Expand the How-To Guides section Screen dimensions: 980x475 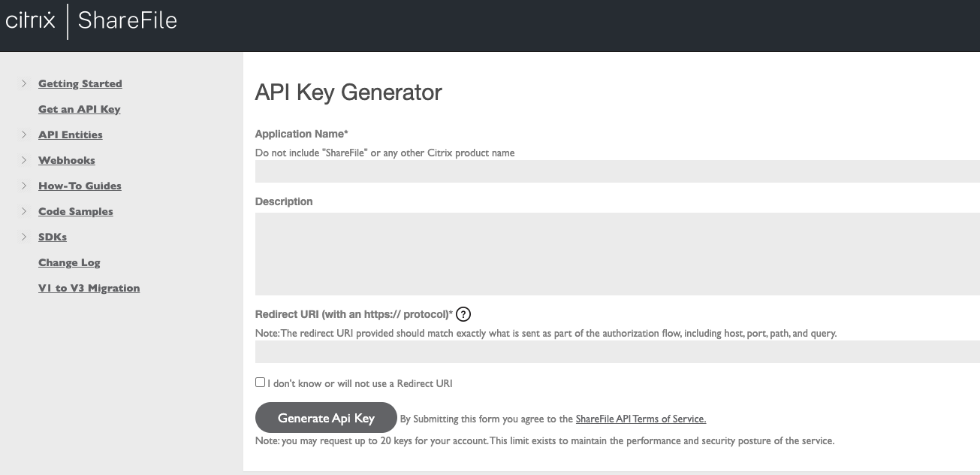[x=23, y=186]
